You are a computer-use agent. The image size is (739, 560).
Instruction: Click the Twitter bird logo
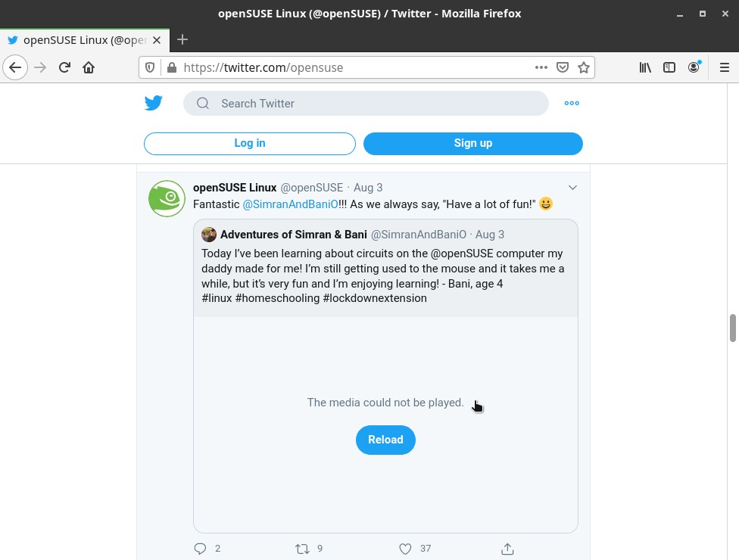153,103
